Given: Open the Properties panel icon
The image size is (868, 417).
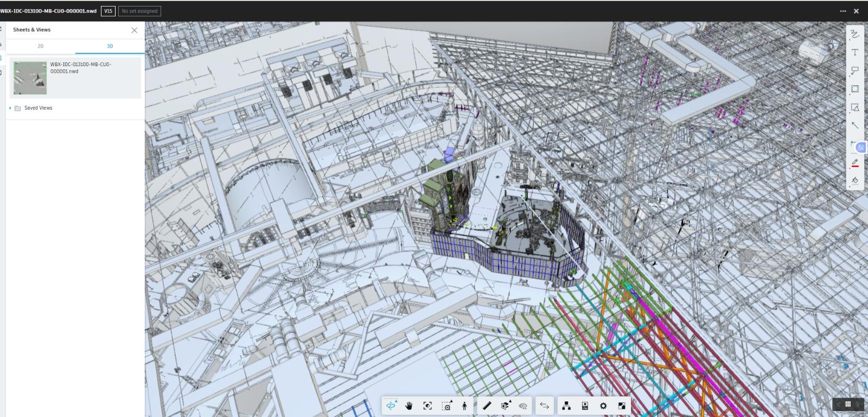Looking at the screenshot, I should (x=585, y=406).
